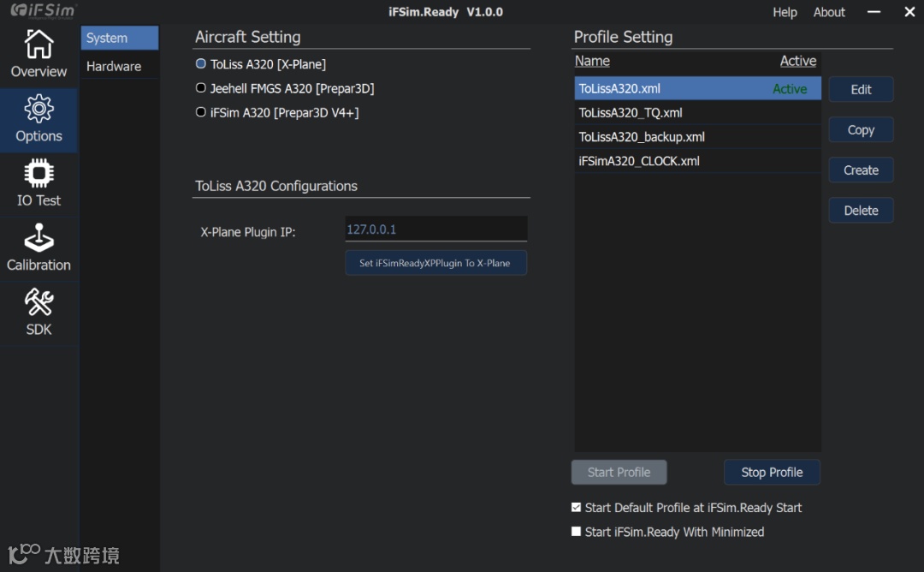Choose iFSim A320 [Prepar3D V4+] radio button
The width and height of the screenshot is (924, 572).
click(201, 112)
